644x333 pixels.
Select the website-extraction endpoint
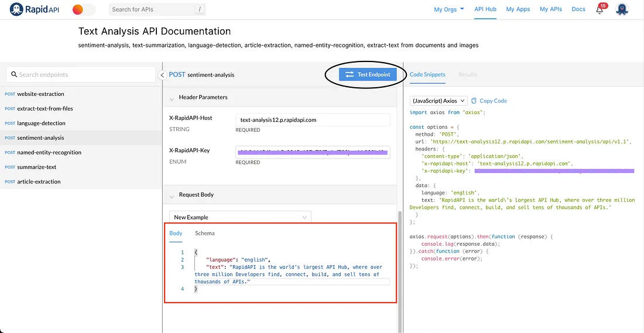pos(81,94)
